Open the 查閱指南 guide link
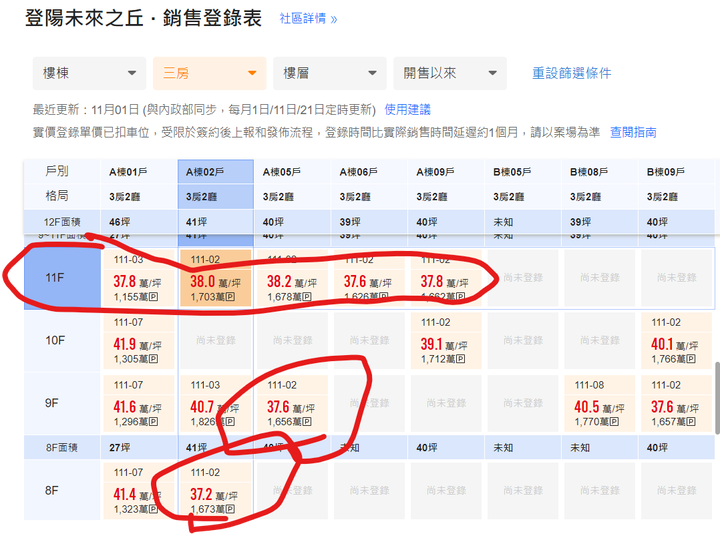The width and height of the screenshot is (720, 534). [633, 132]
